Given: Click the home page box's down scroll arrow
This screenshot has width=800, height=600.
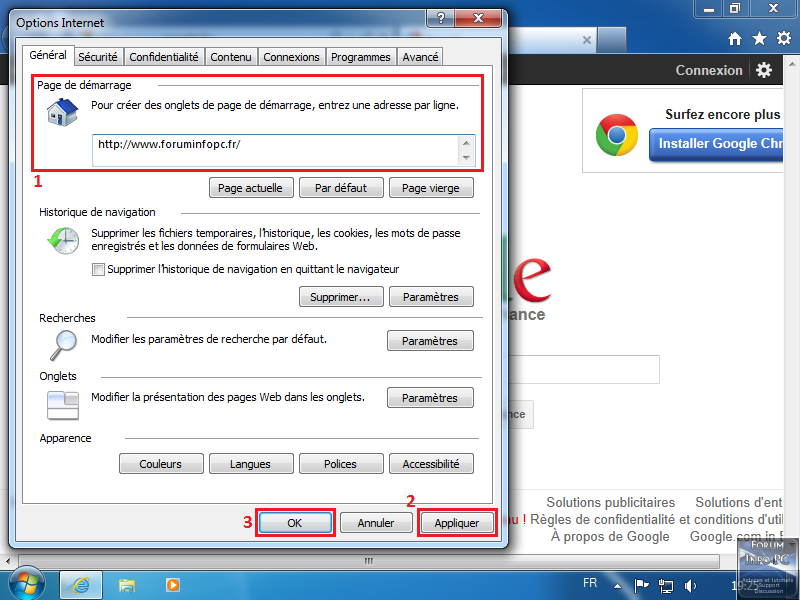Looking at the screenshot, I should [x=465, y=158].
